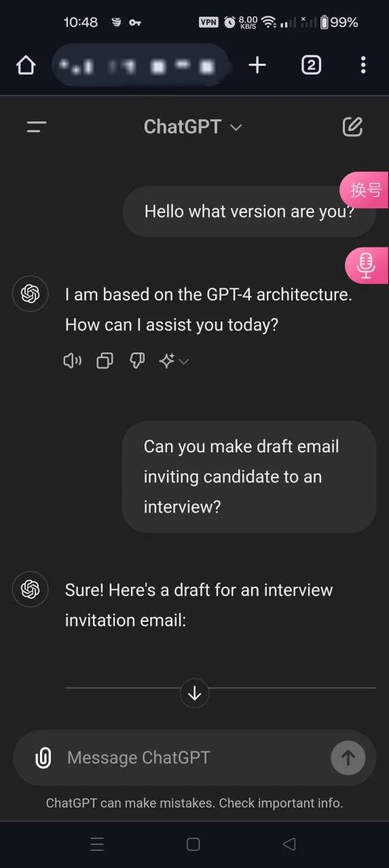Open a new browser tab
Image resolution: width=389 pixels, height=868 pixels.
(x=257, y=65)
